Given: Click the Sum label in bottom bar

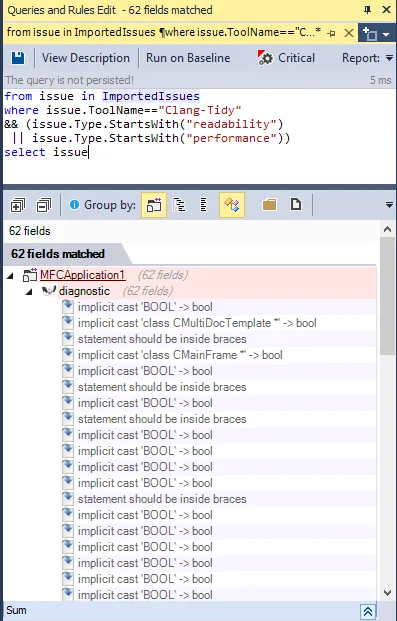Looking at the screenshot, I should (x=16, y=610).
